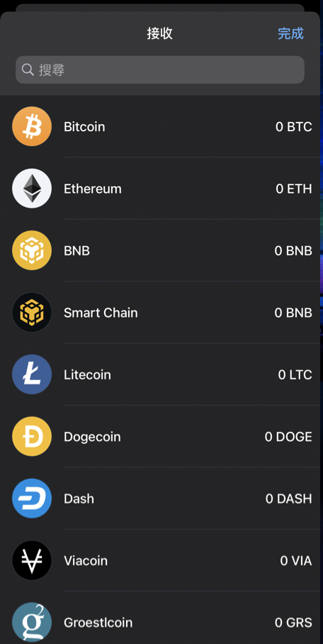Viewport: 323px width, 644px height.
Task: Select the 0 DOGE balance text
Action: click(x=288, y=437)
